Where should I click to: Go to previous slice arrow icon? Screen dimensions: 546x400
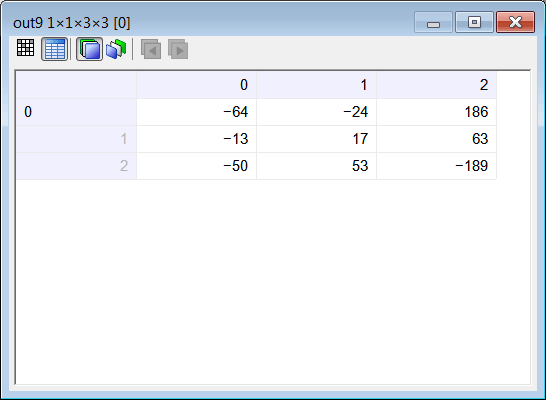(x=151, y=49)
